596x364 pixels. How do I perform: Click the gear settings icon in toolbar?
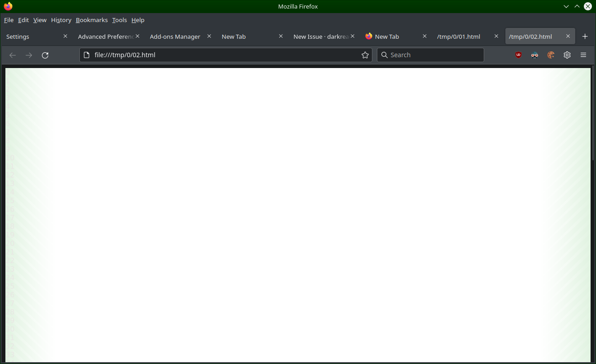(x=567, y=55)
